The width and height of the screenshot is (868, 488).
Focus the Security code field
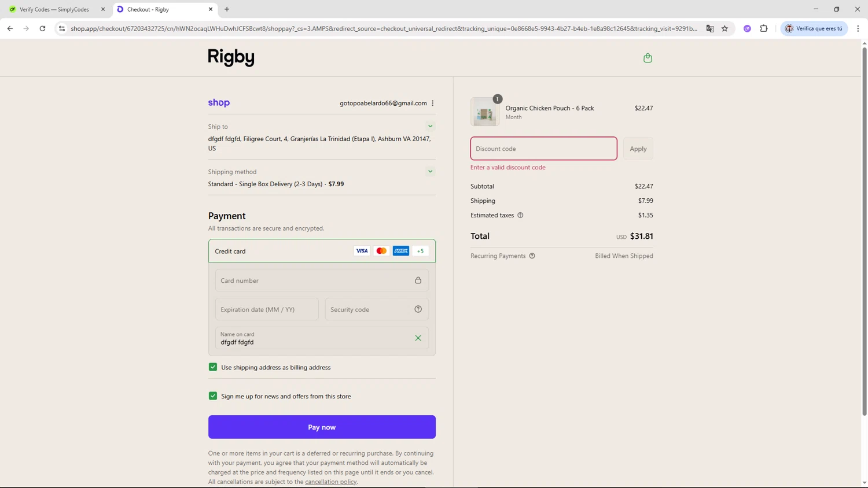377,309
